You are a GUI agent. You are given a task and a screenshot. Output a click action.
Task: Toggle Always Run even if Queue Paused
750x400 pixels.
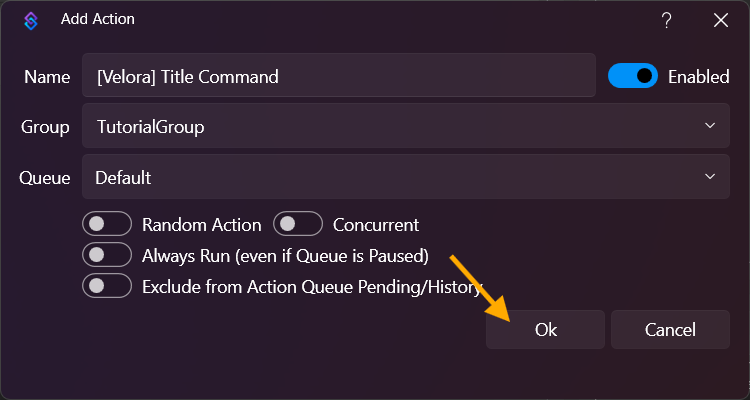[108, 255]
